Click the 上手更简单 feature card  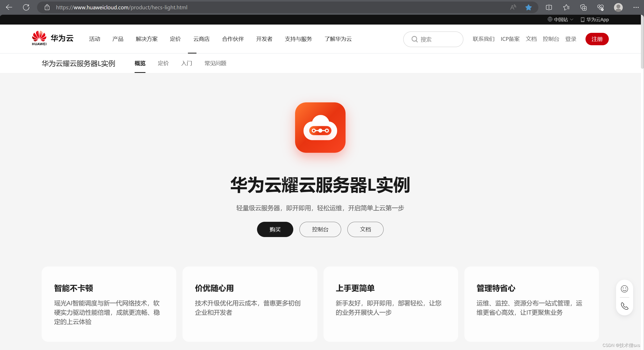tap(391, 304)
